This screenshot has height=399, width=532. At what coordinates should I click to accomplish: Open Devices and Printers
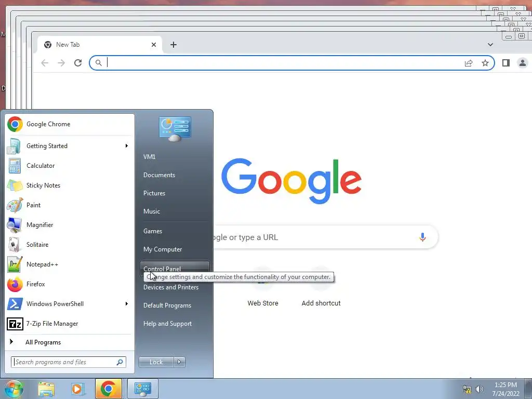pos(175,287)
